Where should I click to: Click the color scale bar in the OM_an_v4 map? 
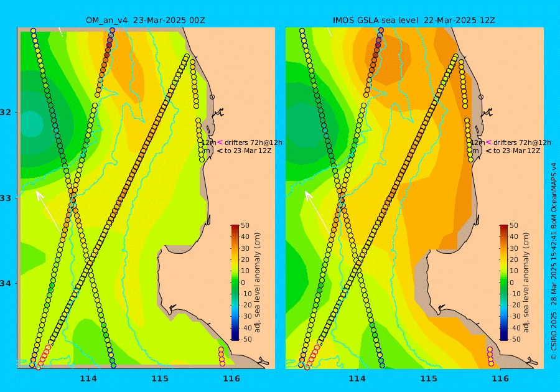coord(235,282)
